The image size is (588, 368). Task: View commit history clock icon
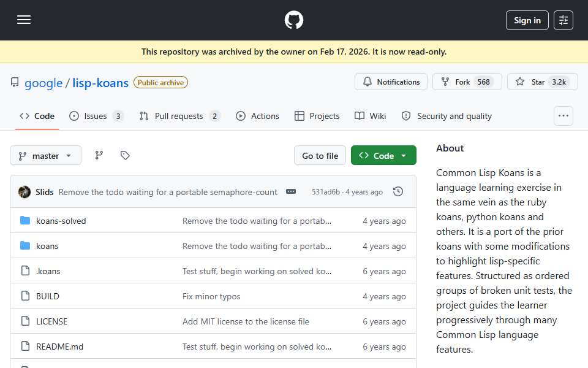398,191
